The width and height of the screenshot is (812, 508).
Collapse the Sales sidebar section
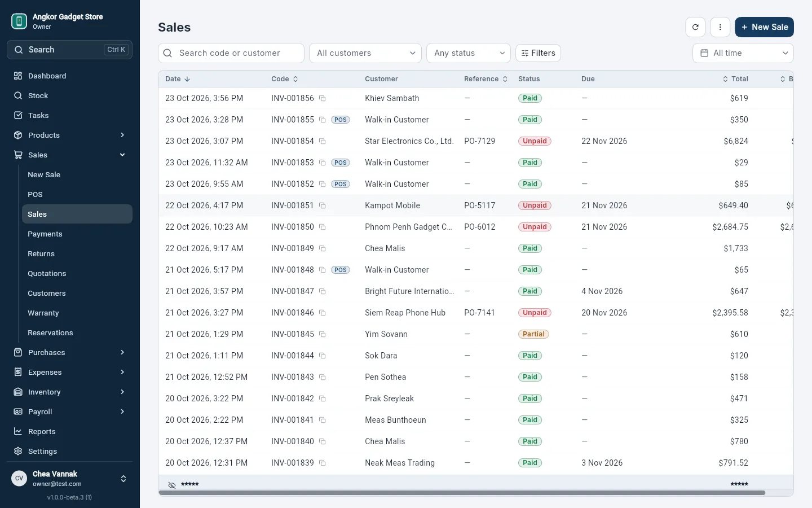[70, 155]
